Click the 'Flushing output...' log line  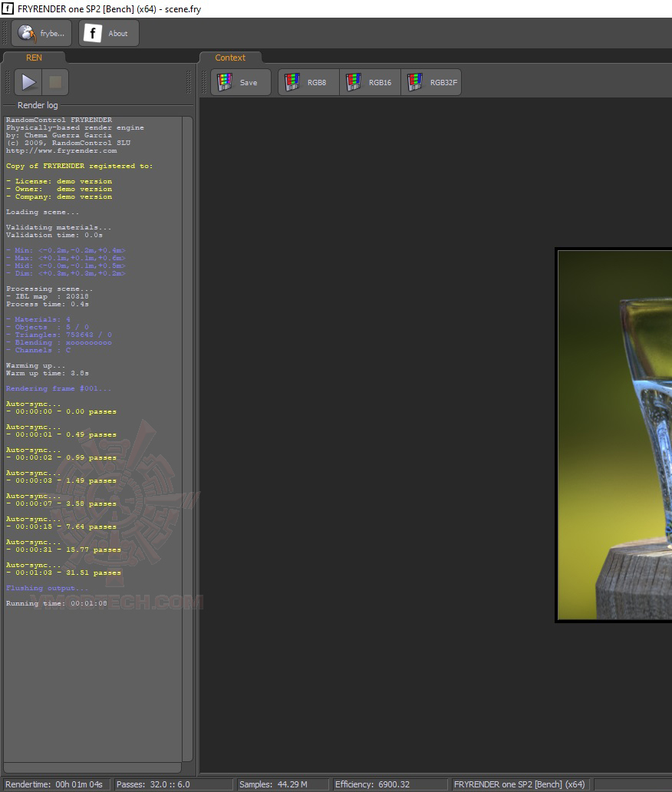(x=47, y=588)
